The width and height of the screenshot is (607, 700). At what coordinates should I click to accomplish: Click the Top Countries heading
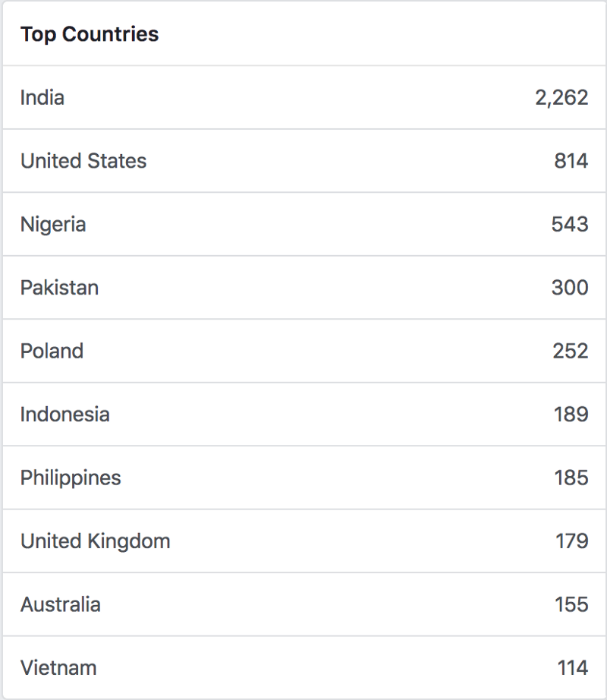coord(90,34)
